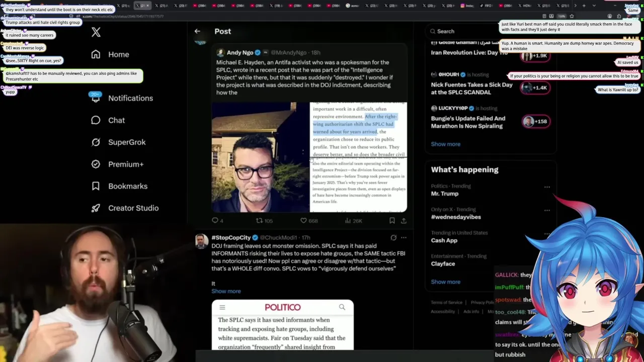Open Ads info footer link
This screenshot has height=362, width=644.
[471, 311]
